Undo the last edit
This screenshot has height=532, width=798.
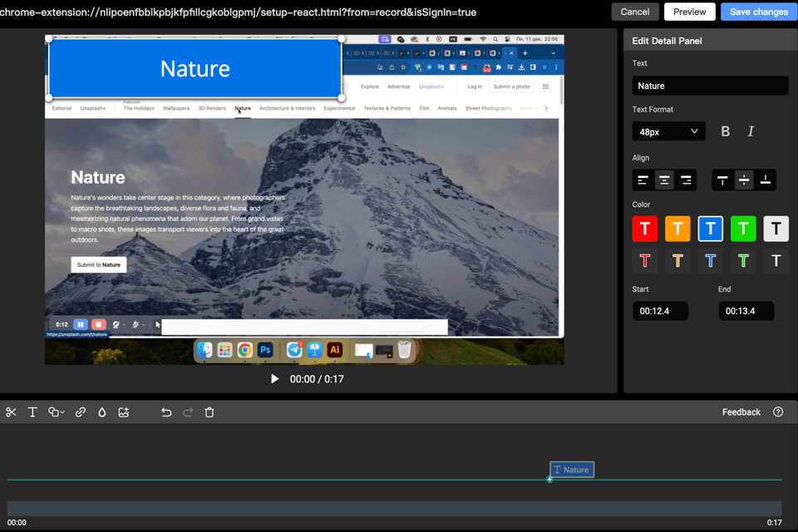point(166,412)
